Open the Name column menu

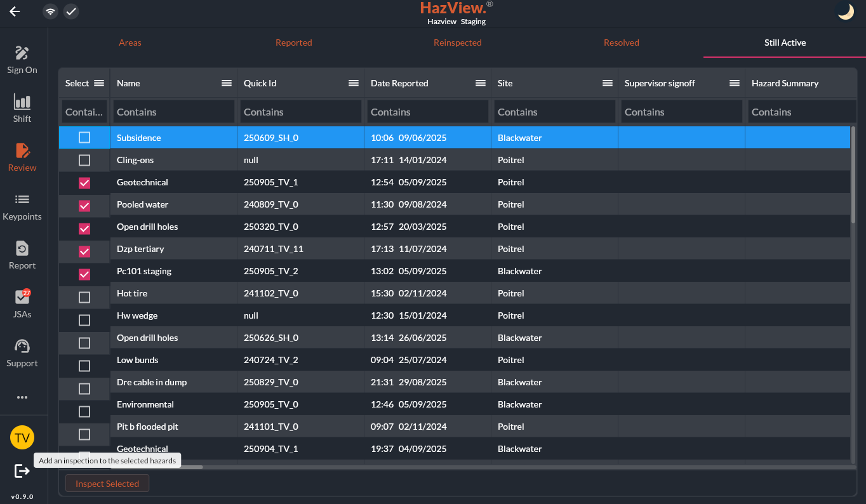(227, 83)
